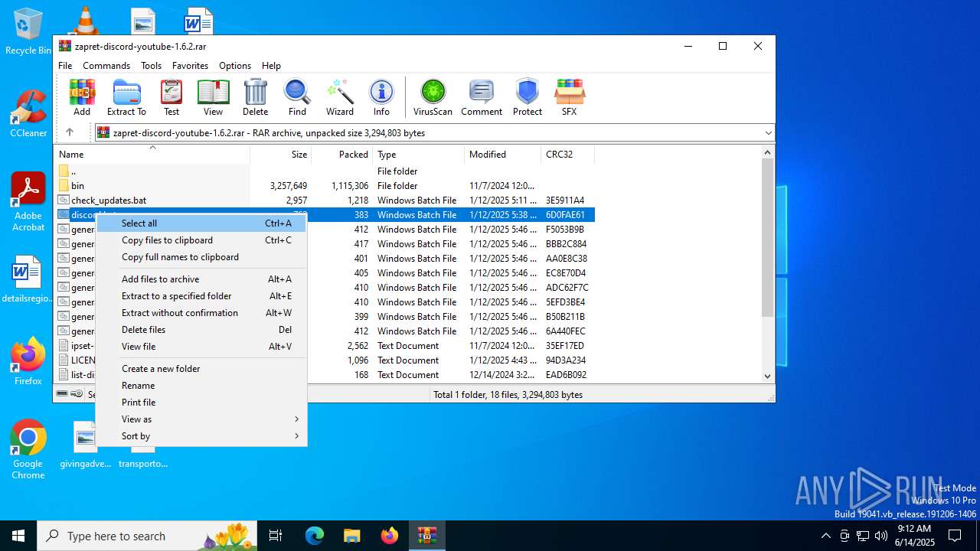
Task: Go up one level arrow
Action: click(69, 132)
